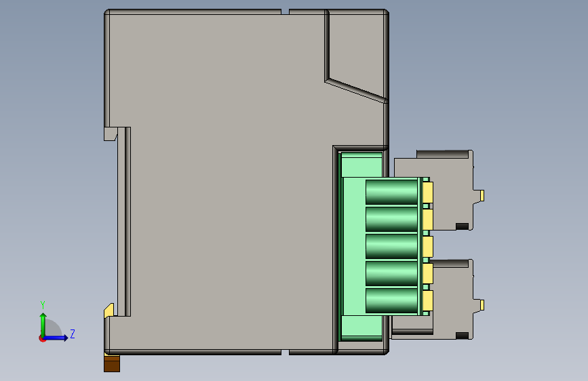Screen dimensions: 588x381
Task: Select the brown foot block under housing
Action: 112,364
